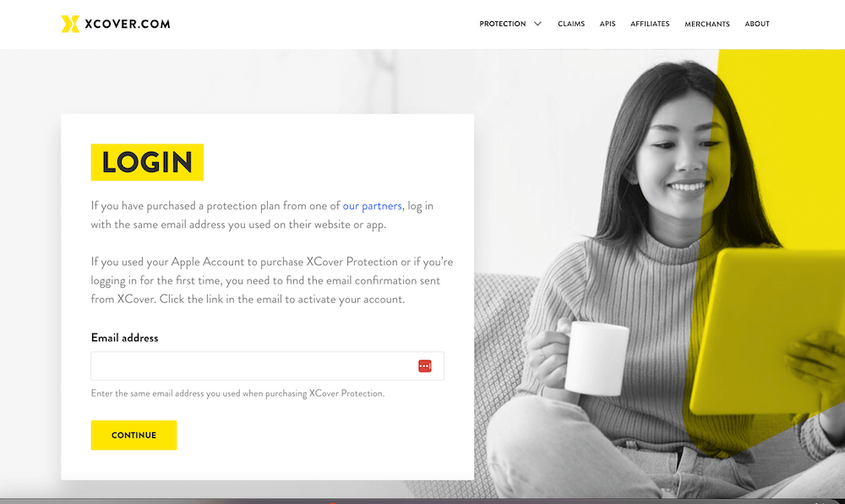Viewport: 845px width, 504px height.
Task: Follow the "our partners" link
Action: 372,206
